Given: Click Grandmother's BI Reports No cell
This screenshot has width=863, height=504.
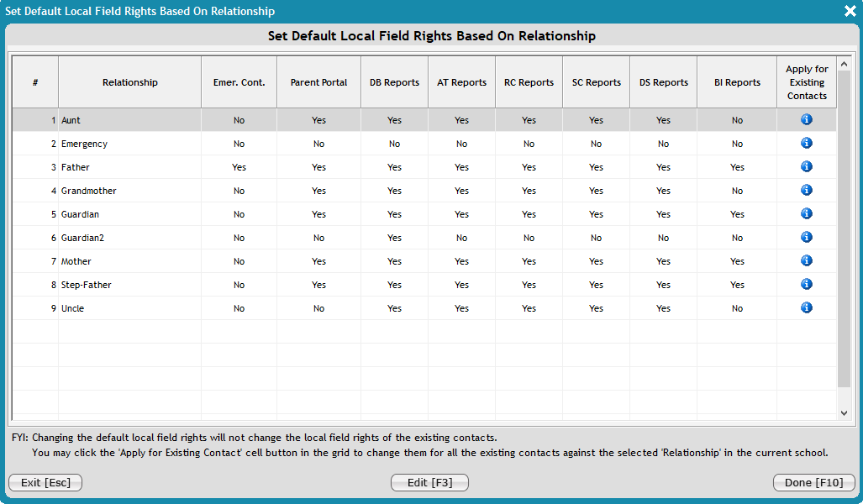Looking at the screenshot, I should (737, 191).
